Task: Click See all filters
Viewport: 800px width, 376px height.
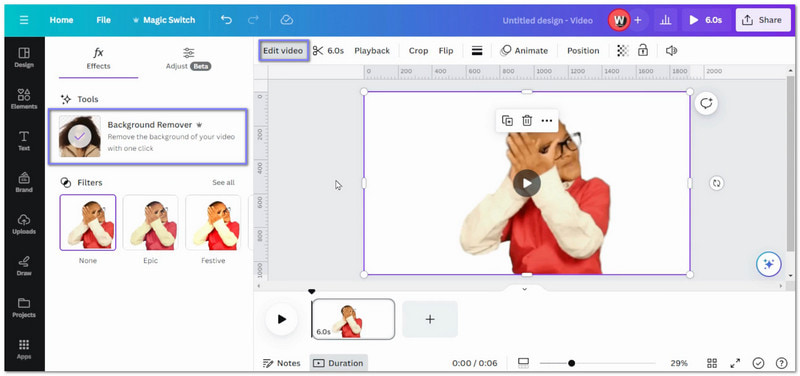Action: pyautogui.click(x=223, y=183)
